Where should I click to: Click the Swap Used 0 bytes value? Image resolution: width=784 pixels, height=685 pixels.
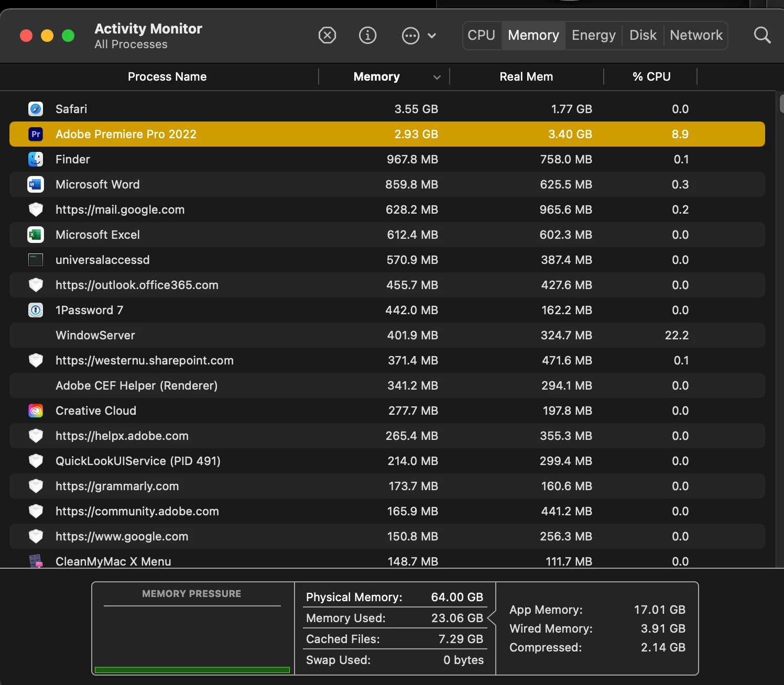click(463, 660)
